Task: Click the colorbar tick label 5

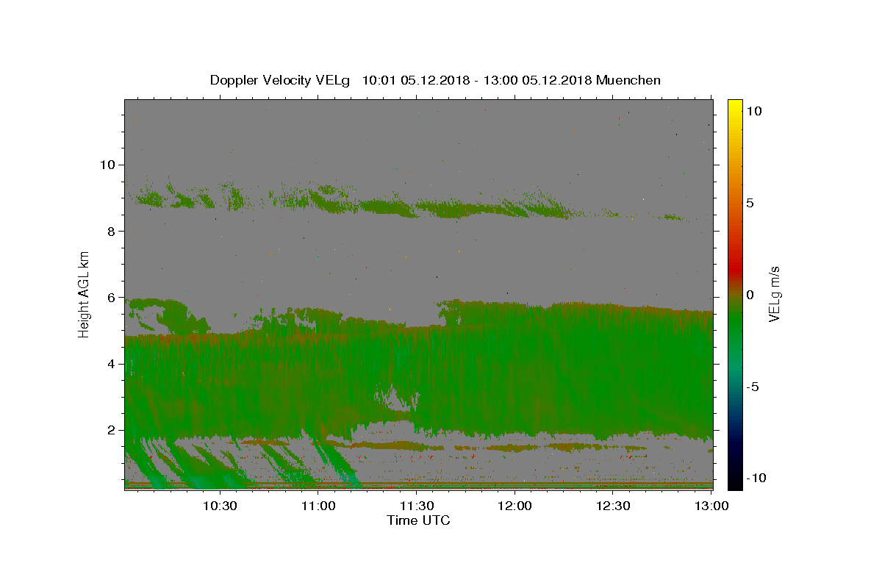Action: click(750, 203)
